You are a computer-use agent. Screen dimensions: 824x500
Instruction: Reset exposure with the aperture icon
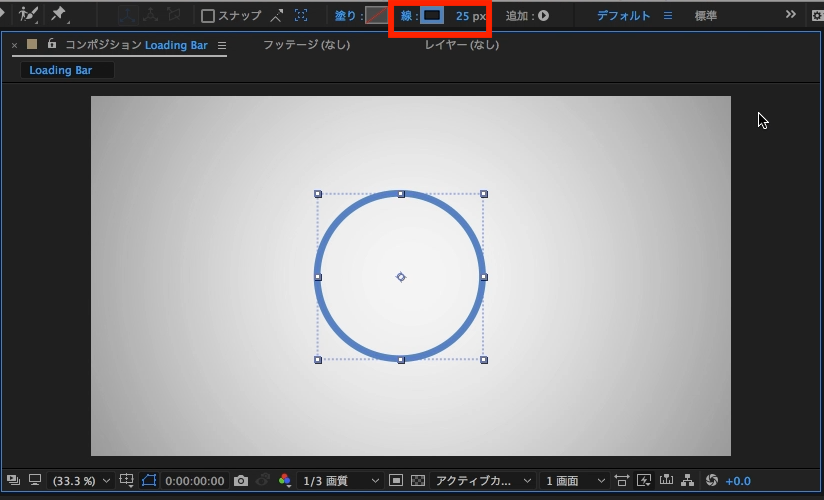pyautogui.click(x=712, y=480)
